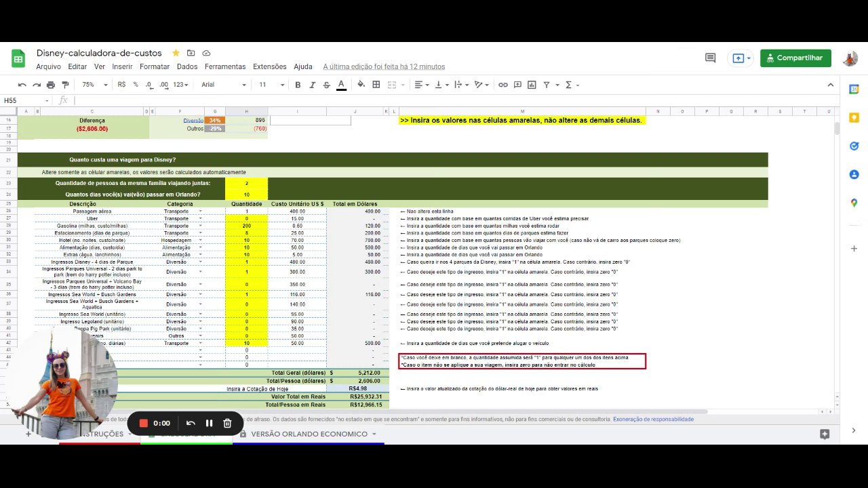Screen dimensions: 868x488
Task: Open text rotation dropdown
Action: pos(481,85)
